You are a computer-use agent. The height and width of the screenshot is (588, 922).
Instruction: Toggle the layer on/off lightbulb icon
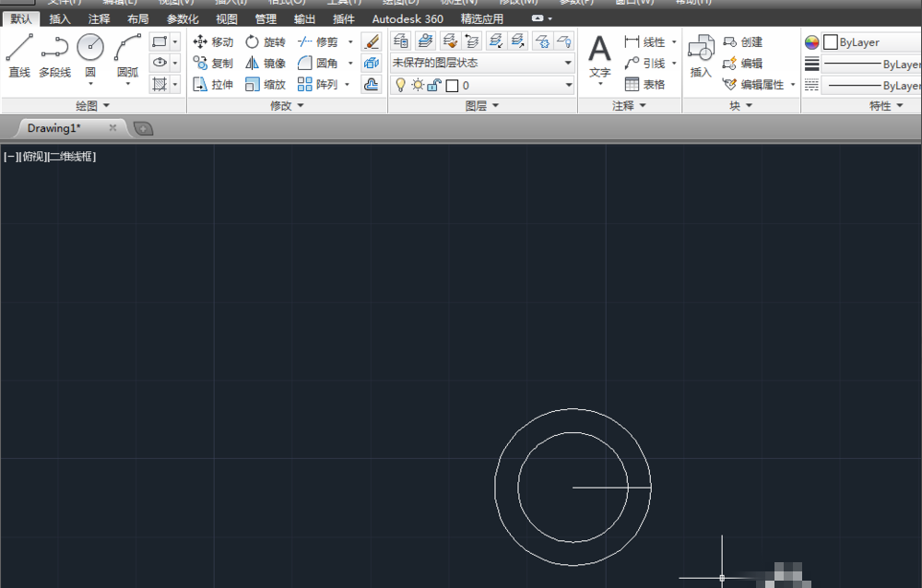click(400, 85)
